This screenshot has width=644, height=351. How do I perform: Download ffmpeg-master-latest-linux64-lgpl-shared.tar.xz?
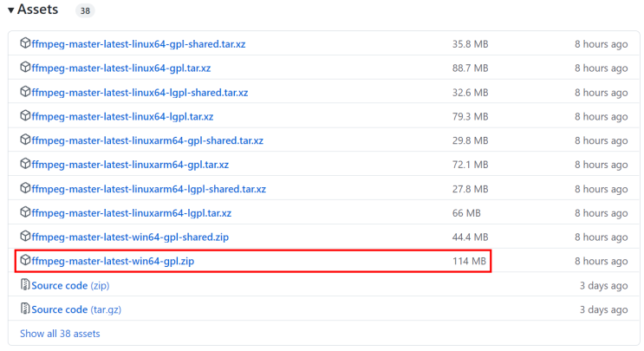140,93
